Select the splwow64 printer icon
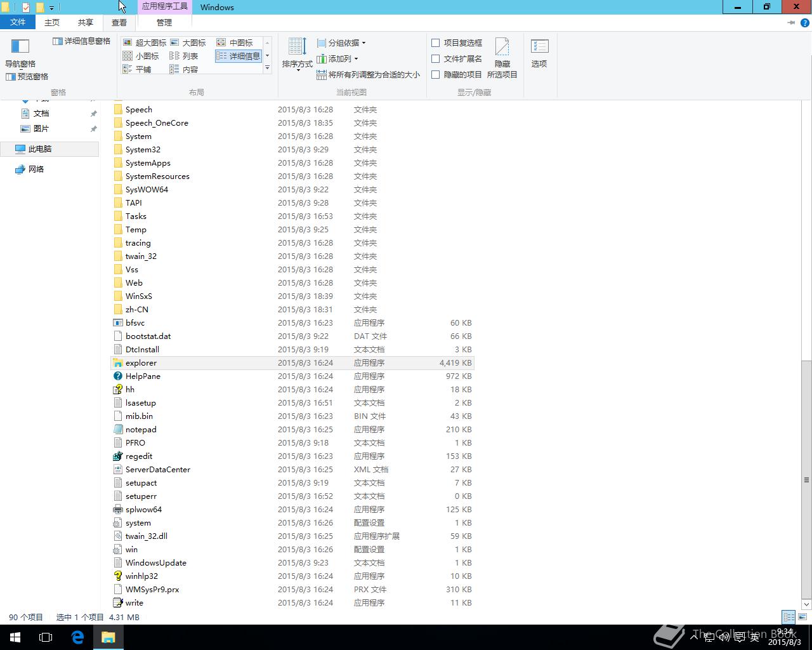The width and height of the screenshot is (812, 650). tap(117, 509)
